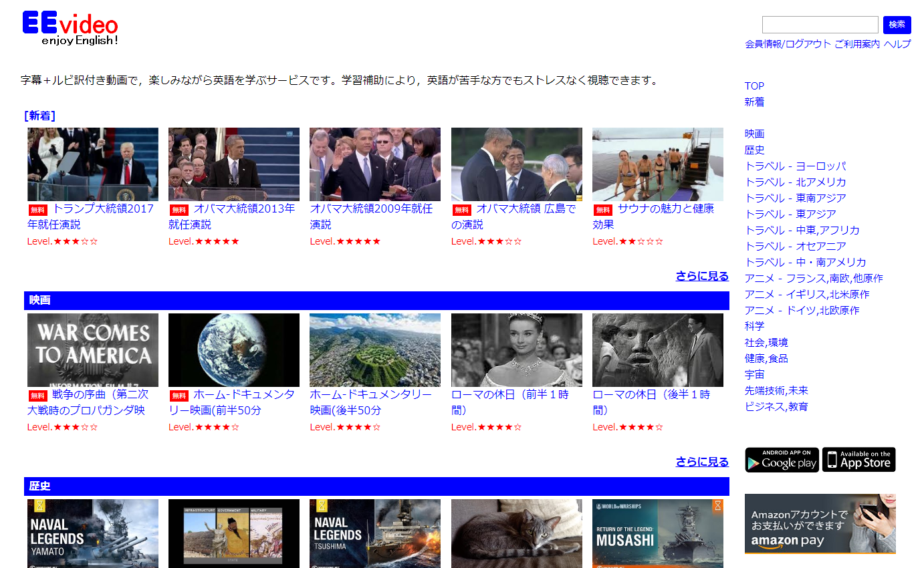Image resolution: width=924 pixels, height=568 pixels.
Task: Click the search text field
Action: point(820,25)
